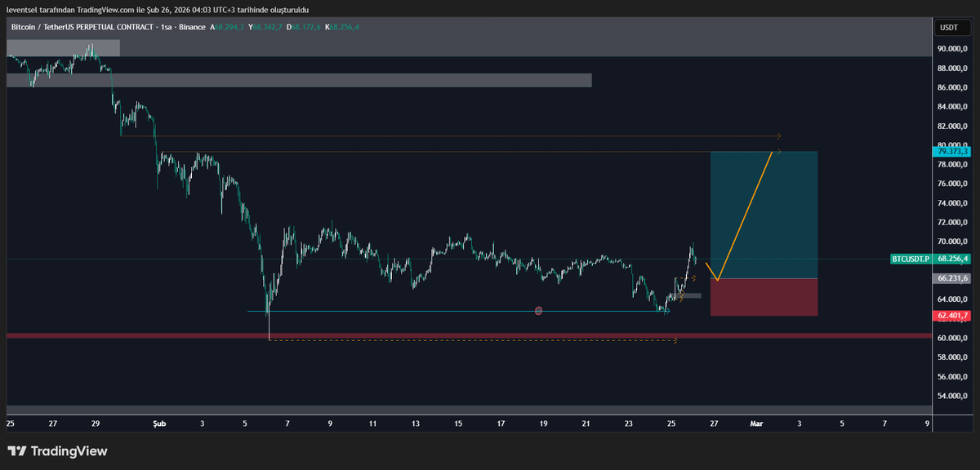The height and width of the screenshot is (470, 980).
Task: Click the 72.000,0 price axis label
Action: tap(953, 223)
